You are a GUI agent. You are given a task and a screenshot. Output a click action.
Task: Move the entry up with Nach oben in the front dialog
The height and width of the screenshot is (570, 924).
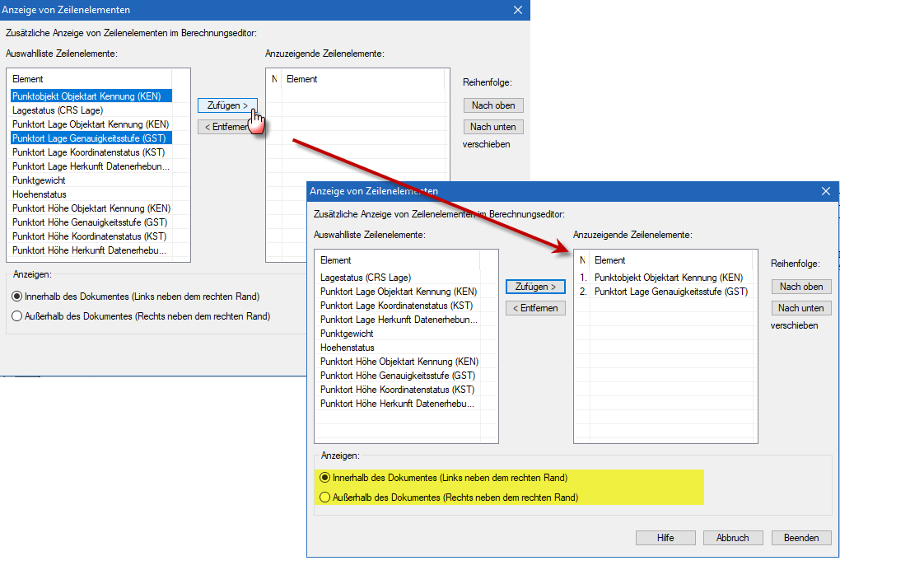pos(801,287)
